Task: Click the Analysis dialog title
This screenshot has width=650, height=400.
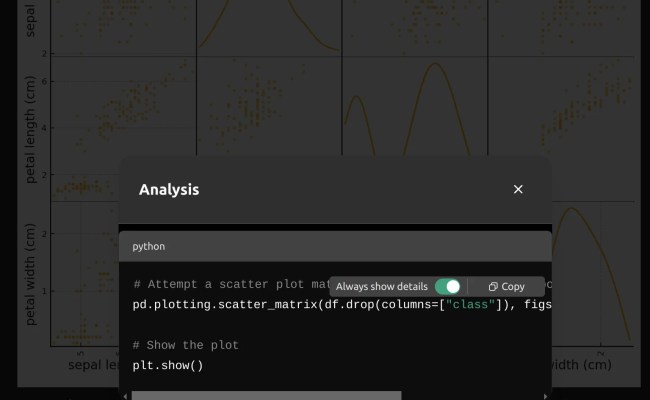Action: coord(169,189)
